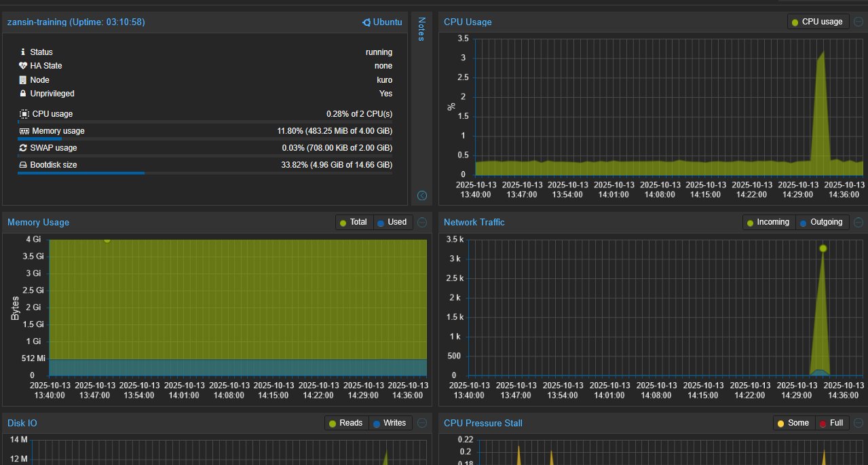Open the vertical Notes panel label

[421, 29]
